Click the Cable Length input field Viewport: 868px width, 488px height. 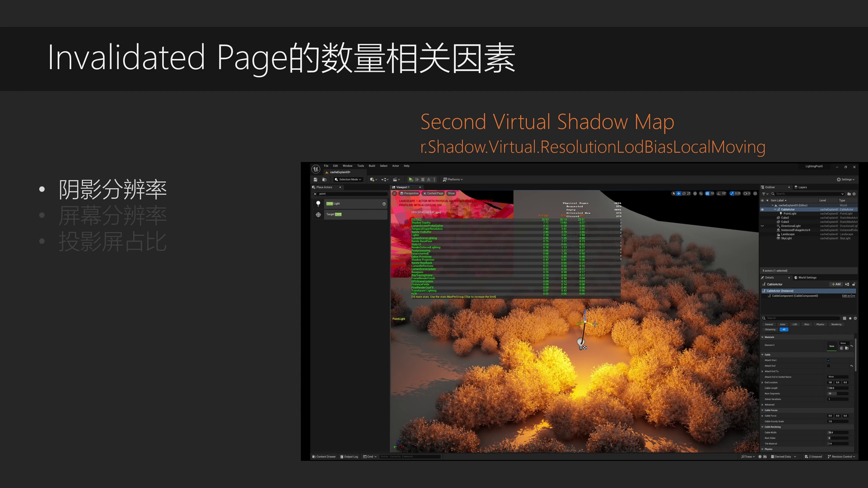click(x=838, y=388)
